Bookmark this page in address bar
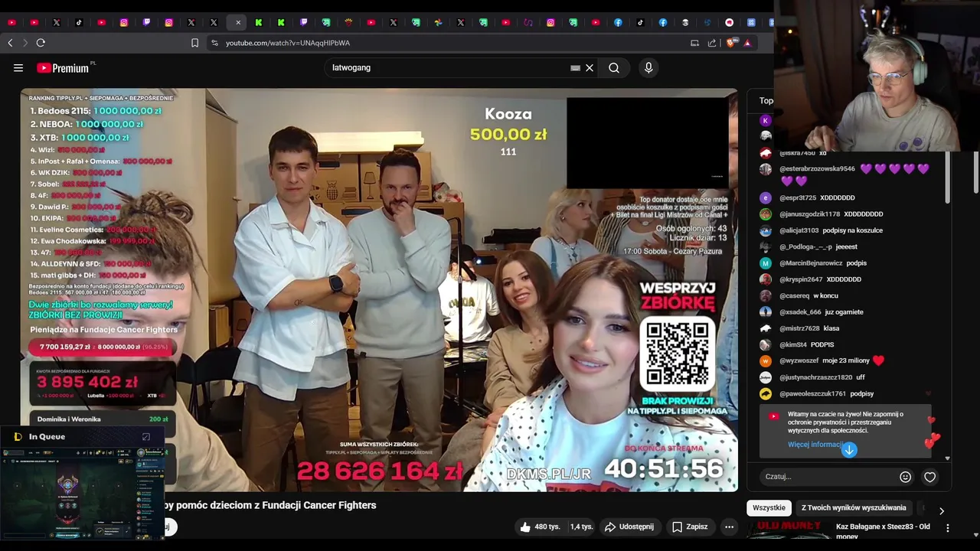The height and width of the screenshot is (551, 980). click(x=194, y=43)
